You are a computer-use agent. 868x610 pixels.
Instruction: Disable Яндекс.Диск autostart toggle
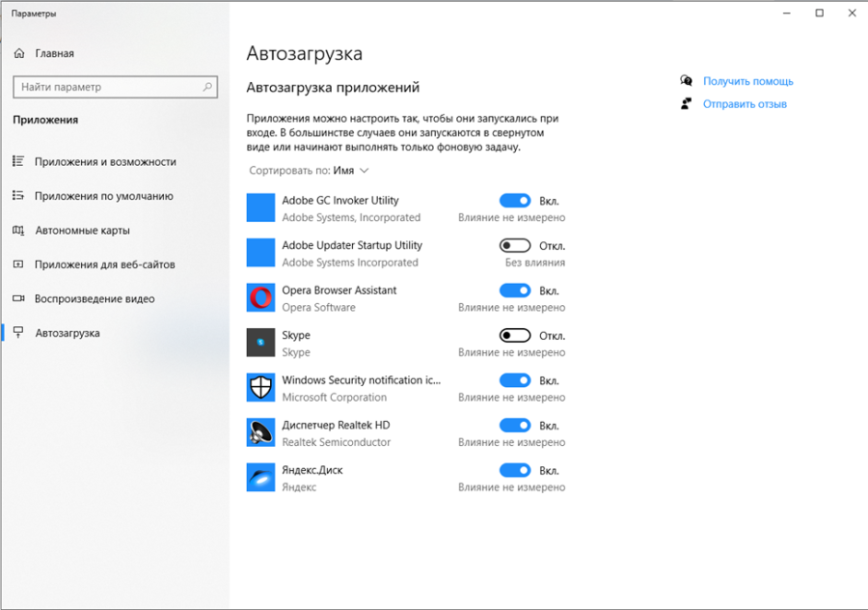point(515,470)
